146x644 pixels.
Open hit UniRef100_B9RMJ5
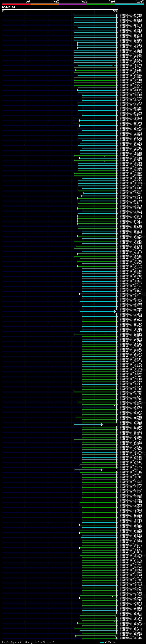[x=131, y=85]
